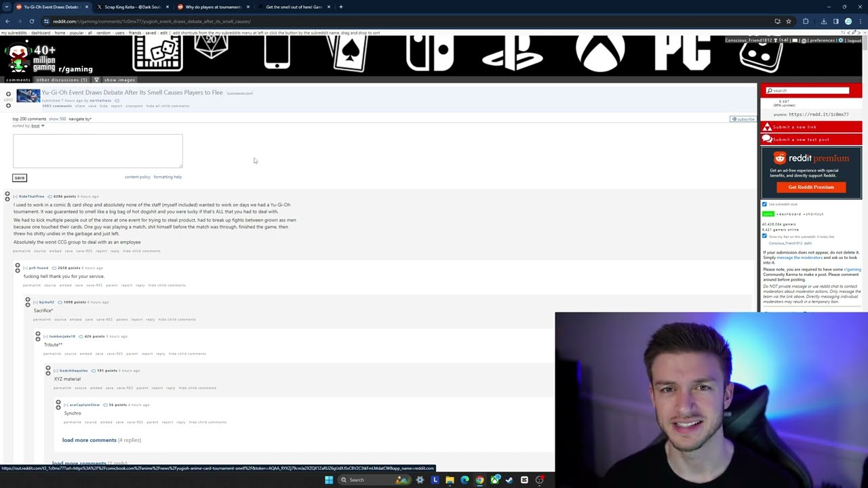
Task: Click 'Submit a new link'
Action: coord(811,127)
